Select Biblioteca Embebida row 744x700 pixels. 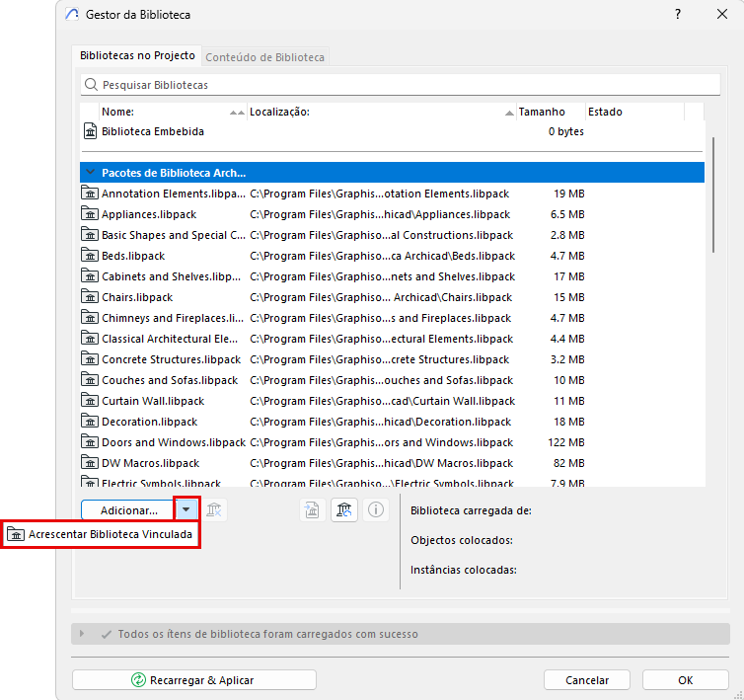click(392, 131)
